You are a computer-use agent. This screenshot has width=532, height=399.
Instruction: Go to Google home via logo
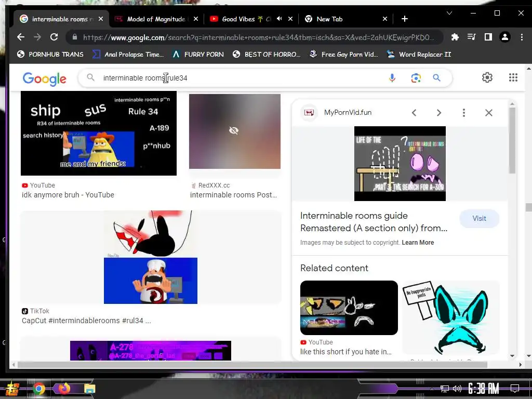pyautogui.click(x=45, y=79)
